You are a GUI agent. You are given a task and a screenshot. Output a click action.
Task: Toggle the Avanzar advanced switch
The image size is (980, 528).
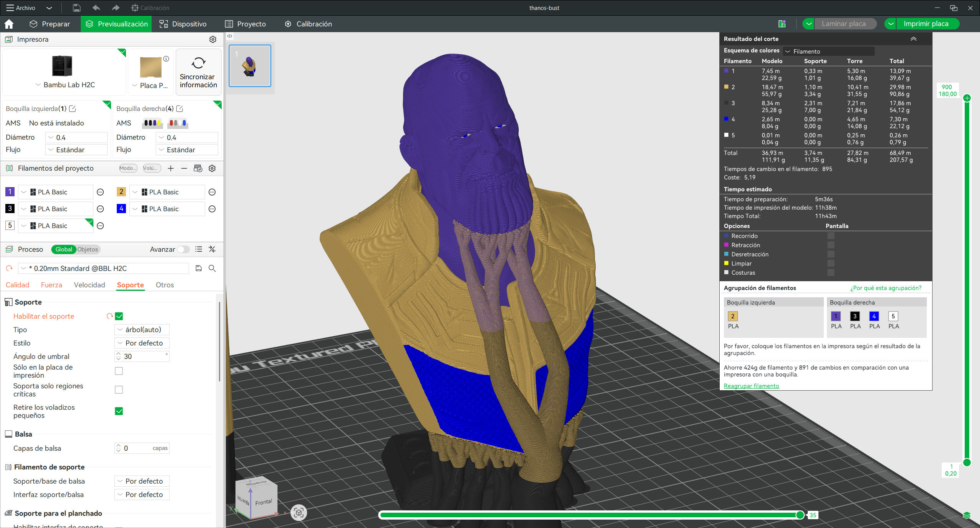[x=183, y=249]
